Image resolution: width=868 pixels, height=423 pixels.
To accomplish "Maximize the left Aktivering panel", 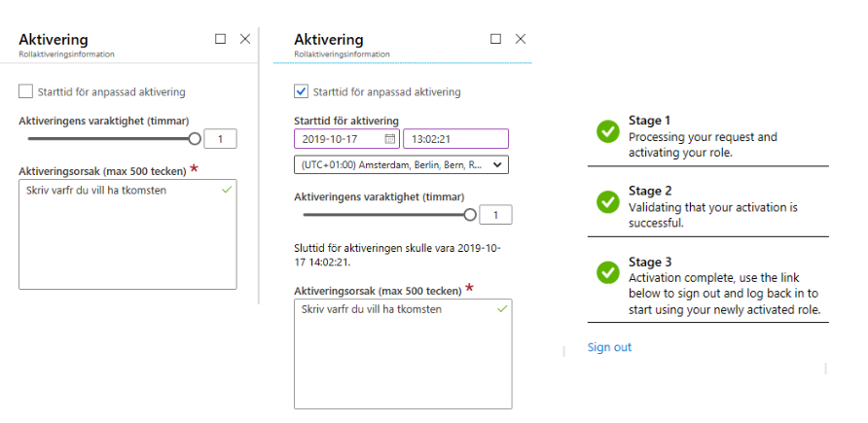I will point(220,39).
